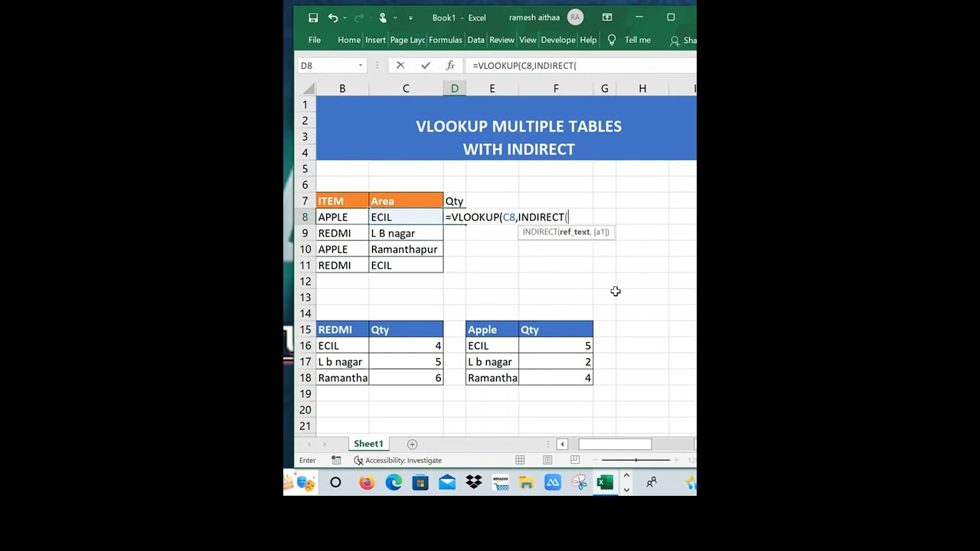The image size is (980, 551).
Task: Select Apple table Qty value 2
Action: (556, 362)
